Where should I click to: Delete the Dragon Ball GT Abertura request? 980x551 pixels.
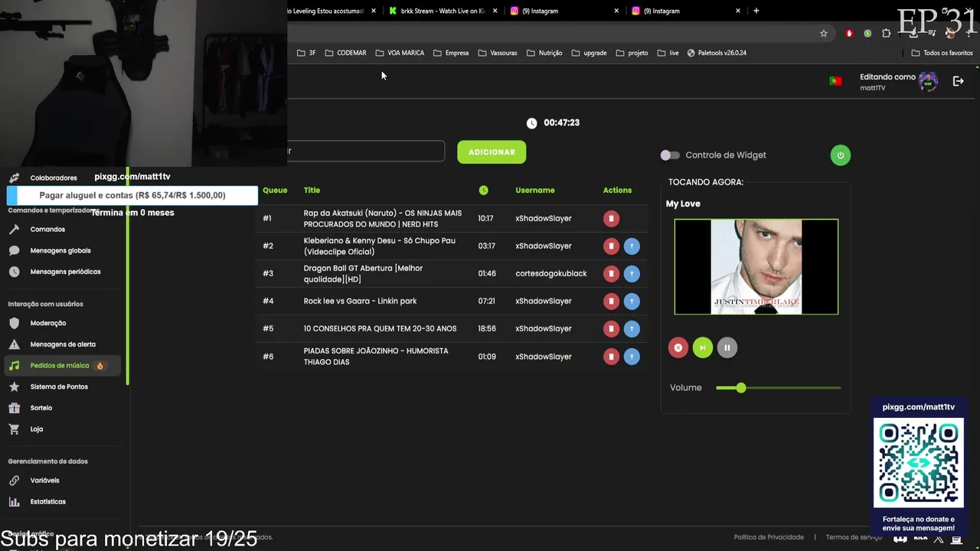(x=611, y=274)
